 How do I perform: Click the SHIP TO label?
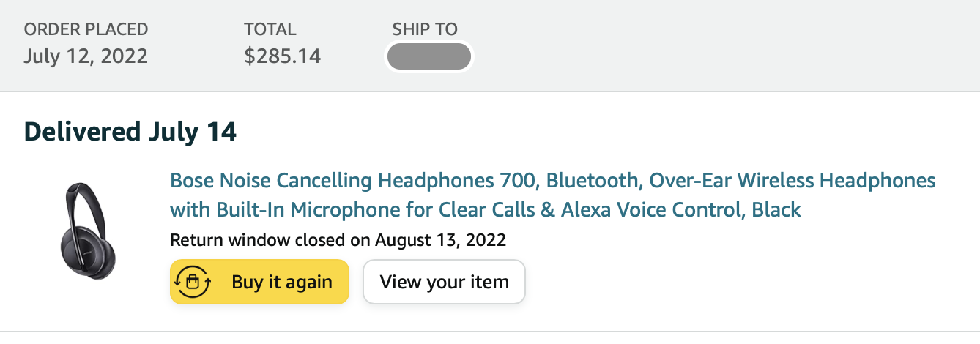[x=425, y=29]
